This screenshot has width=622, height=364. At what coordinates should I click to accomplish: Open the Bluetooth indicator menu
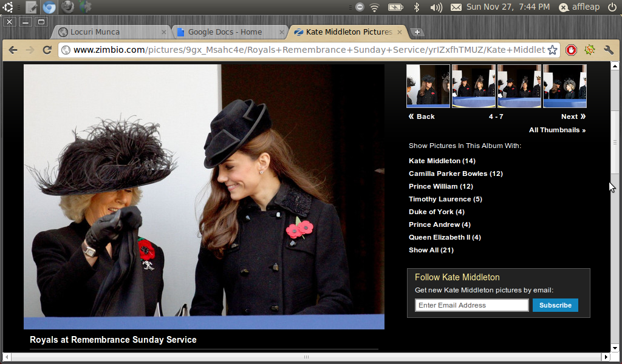pyautogui.click(x=417, y=7)
